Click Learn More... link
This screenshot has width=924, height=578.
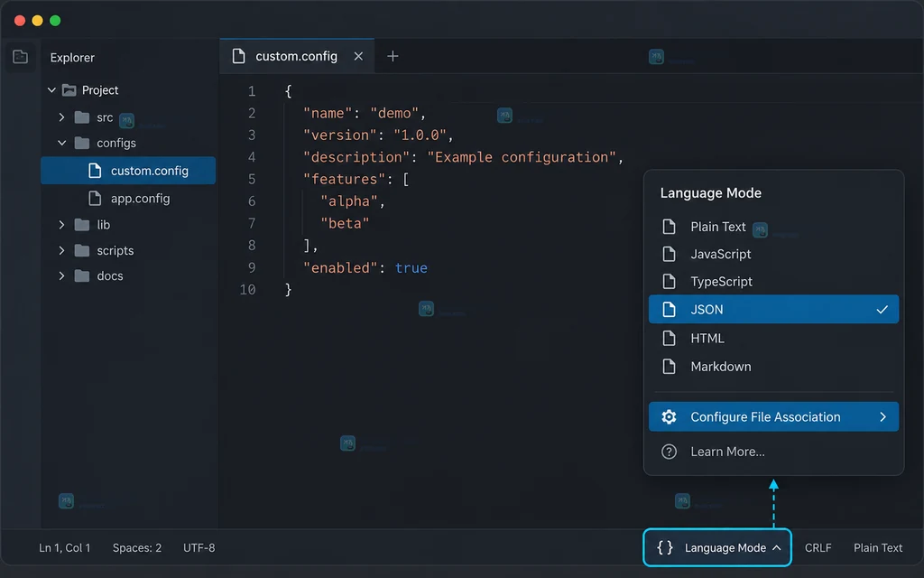point(728,452)
